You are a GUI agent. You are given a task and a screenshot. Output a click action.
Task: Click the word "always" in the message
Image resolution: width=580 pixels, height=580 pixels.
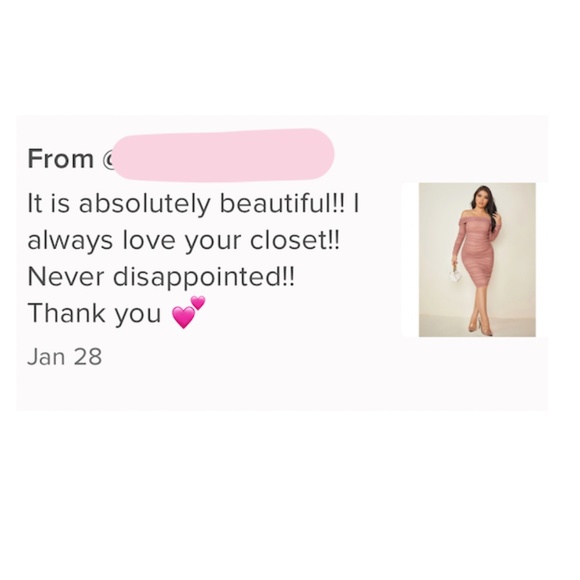pos(70,241)
